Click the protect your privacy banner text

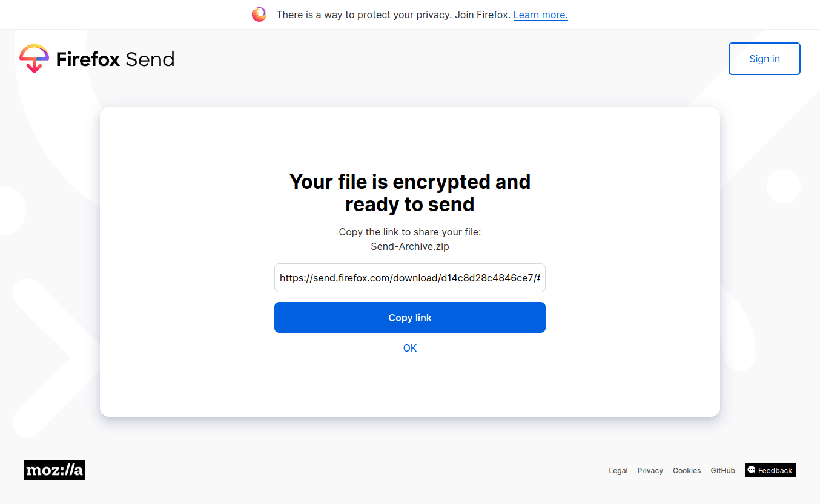pos(394,15)
